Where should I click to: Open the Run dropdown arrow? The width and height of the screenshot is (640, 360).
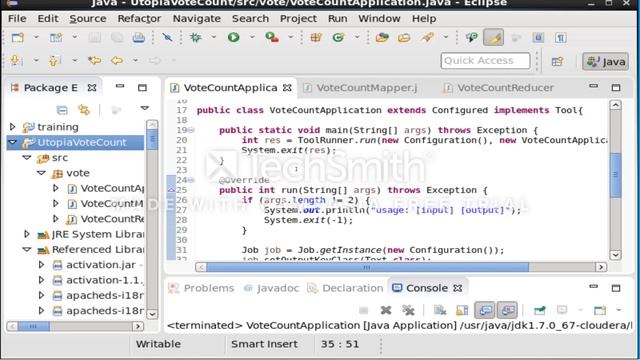(252, 38)
